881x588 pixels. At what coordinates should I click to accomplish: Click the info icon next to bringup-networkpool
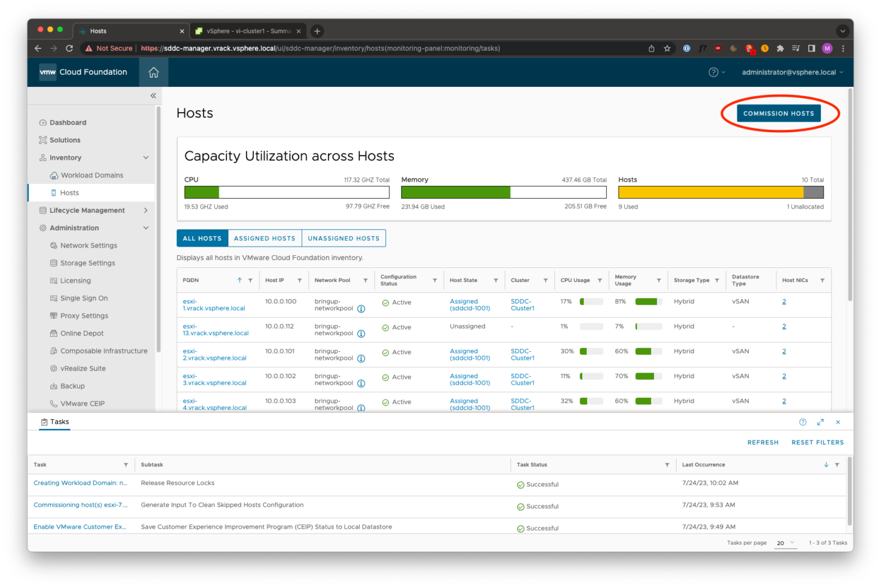361,310
